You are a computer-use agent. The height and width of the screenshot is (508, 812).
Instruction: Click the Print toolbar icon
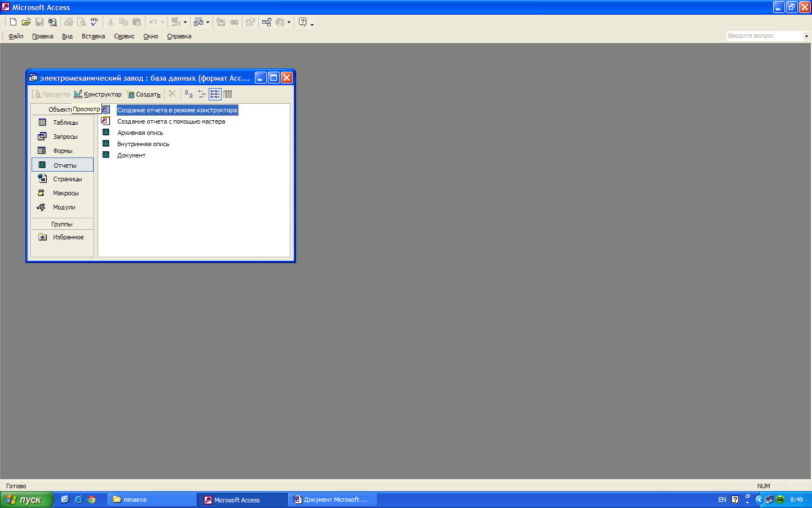(69, 22)
